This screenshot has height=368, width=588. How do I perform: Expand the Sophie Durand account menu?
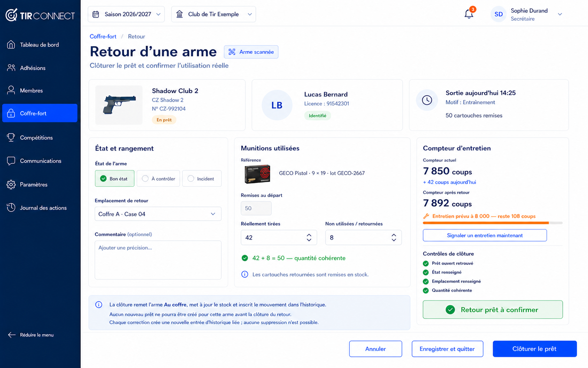(560, 14)
